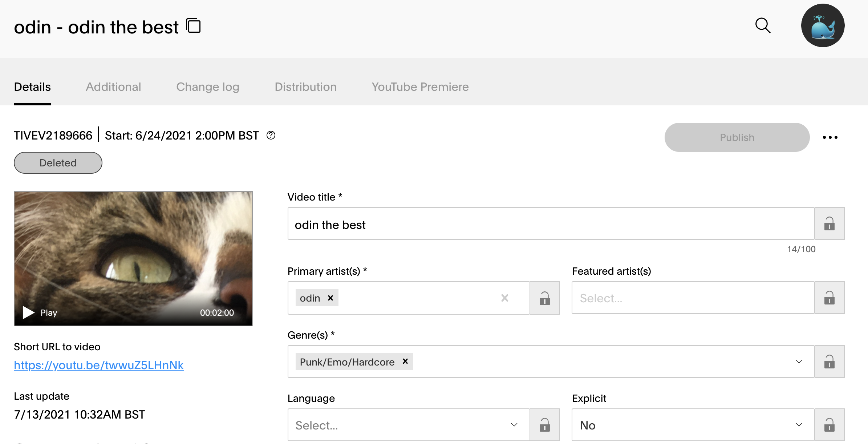
Task: Switch to the Details tab
Action: tap(32, 87)
